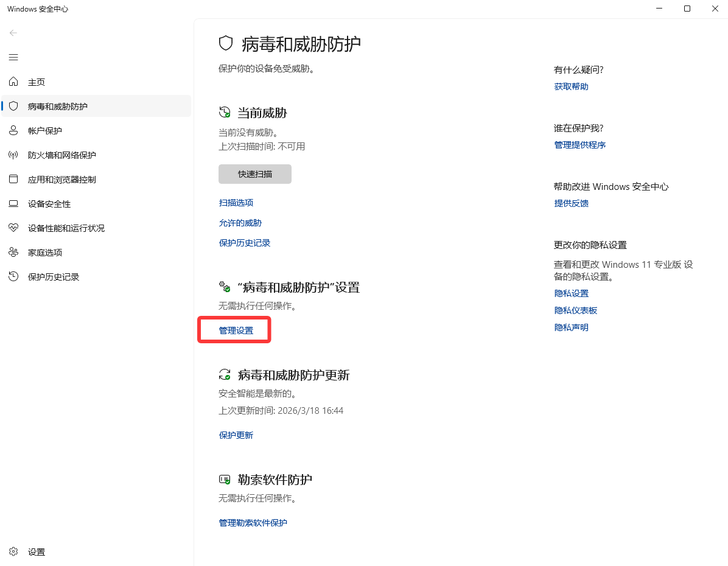
Task: Select 帐户保护 in the sidebar
Action: tap(96, 130)
